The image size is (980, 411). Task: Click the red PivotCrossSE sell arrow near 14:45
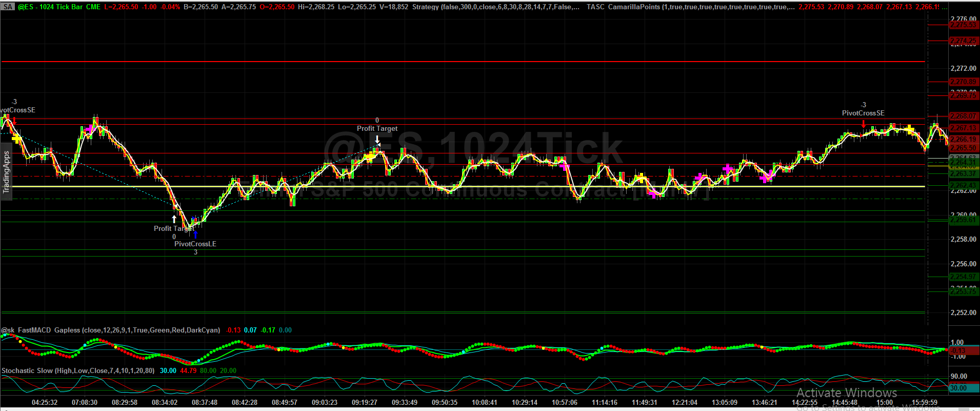coord(864,124)
